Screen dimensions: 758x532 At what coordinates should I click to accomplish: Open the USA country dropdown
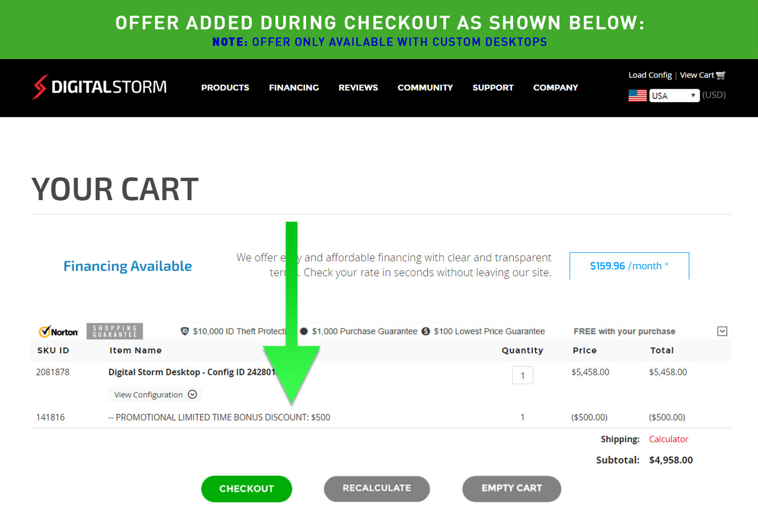point(674,96)
